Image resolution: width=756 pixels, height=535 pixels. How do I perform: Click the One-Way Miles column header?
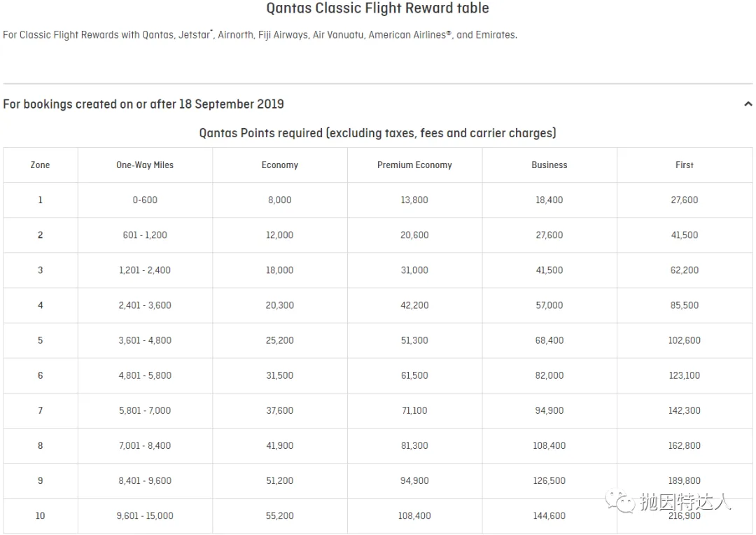[x=144, y=165]
